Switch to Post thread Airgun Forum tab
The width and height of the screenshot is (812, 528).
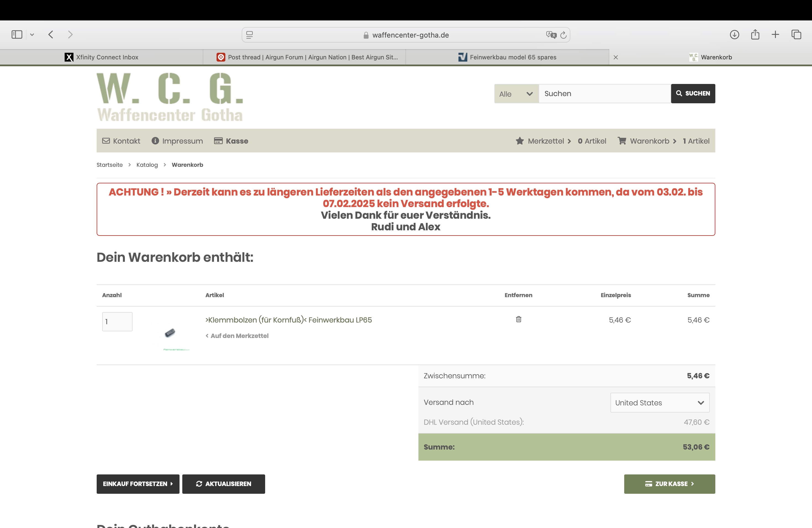click(x=304, y=57)
